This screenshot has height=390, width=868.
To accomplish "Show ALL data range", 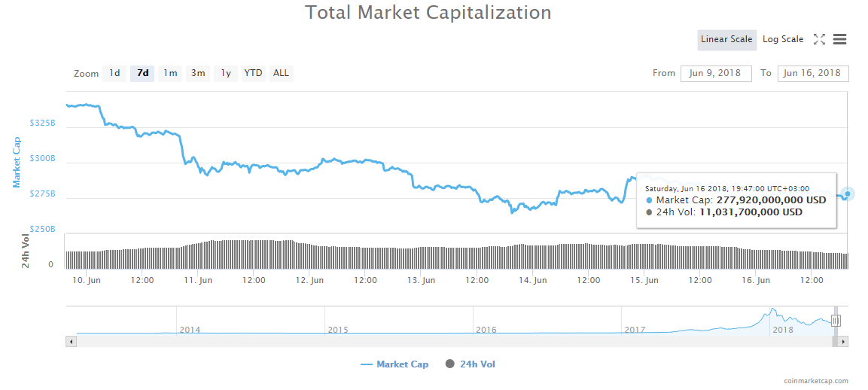I will click(x=281, y=73).
